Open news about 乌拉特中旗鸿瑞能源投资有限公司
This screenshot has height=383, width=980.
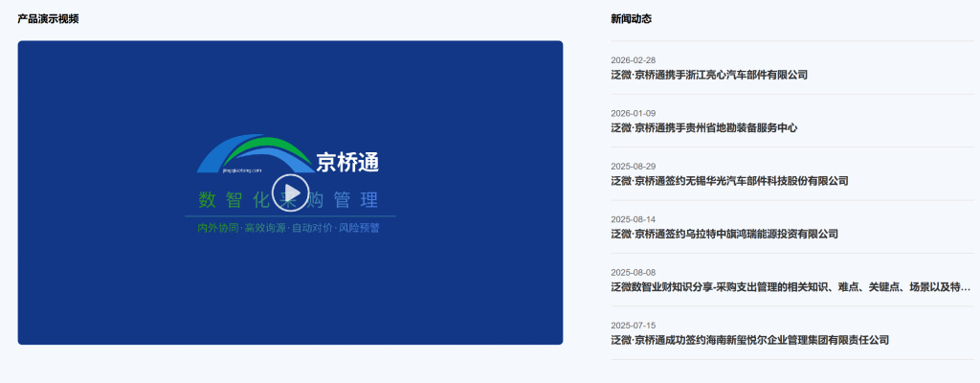724,234
